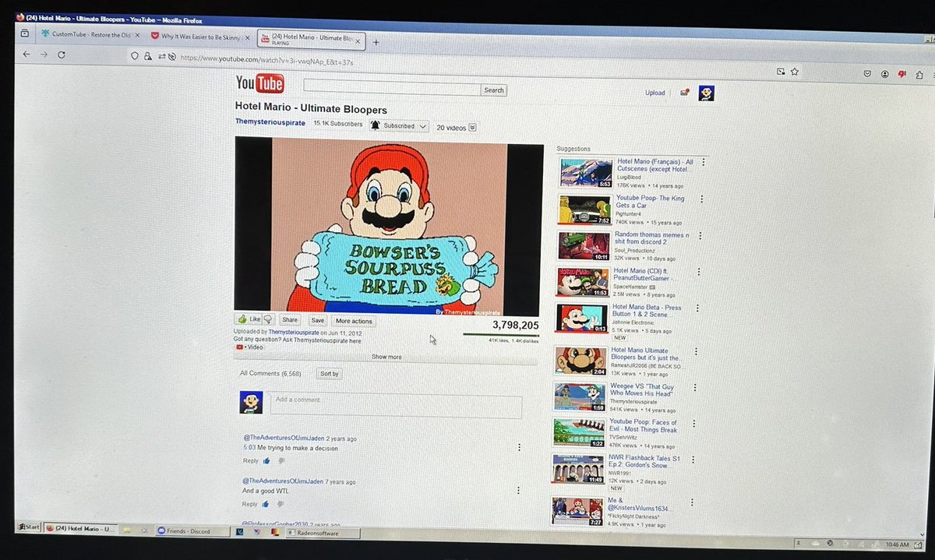The width and height of the screenshot is (935, 560).
Task: Open the Firefox account icon
Action: (885, 74)
